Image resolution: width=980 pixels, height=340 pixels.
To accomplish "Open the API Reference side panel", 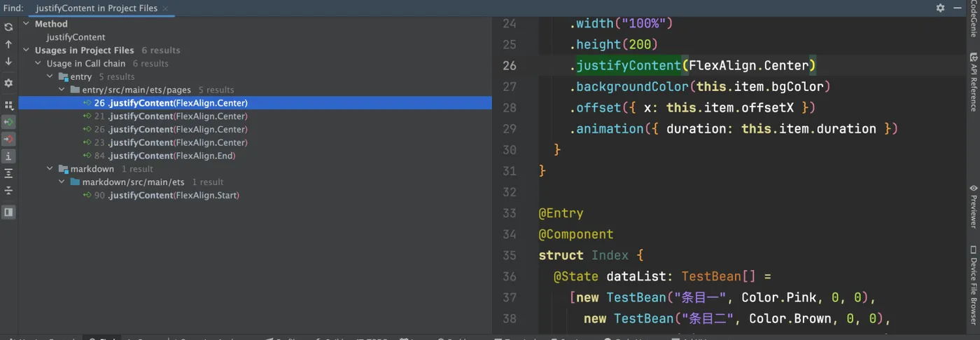I will coord(973,82).
